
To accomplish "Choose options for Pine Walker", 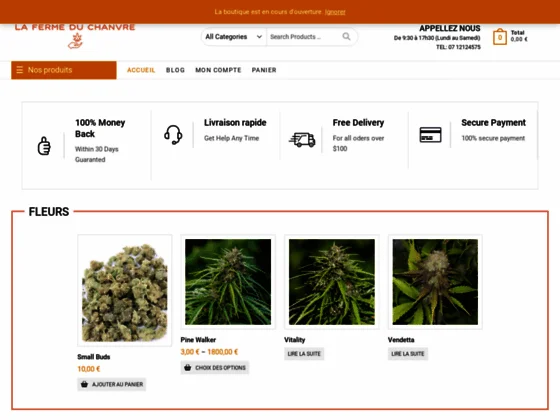I will [215, 368].
